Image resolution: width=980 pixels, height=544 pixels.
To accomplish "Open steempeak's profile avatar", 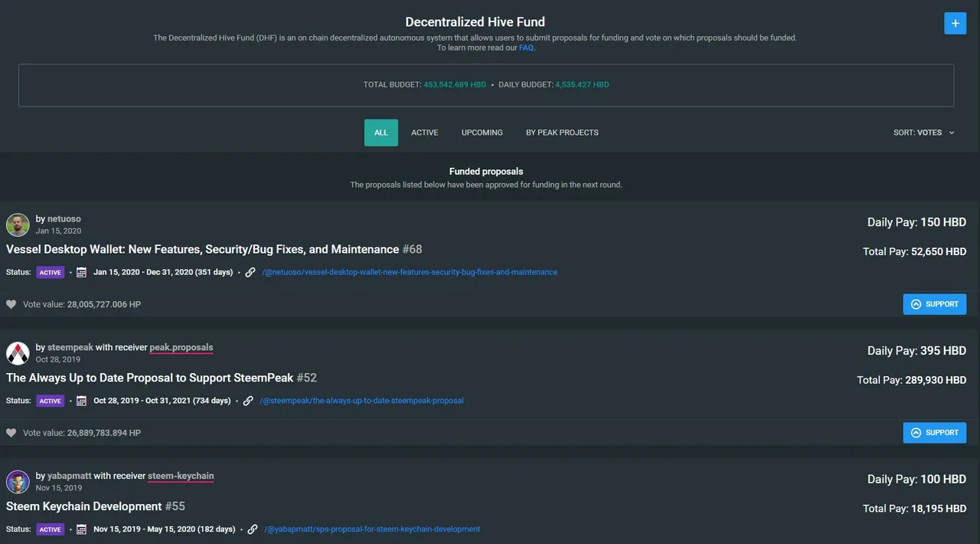I will [x=18, y=353].
